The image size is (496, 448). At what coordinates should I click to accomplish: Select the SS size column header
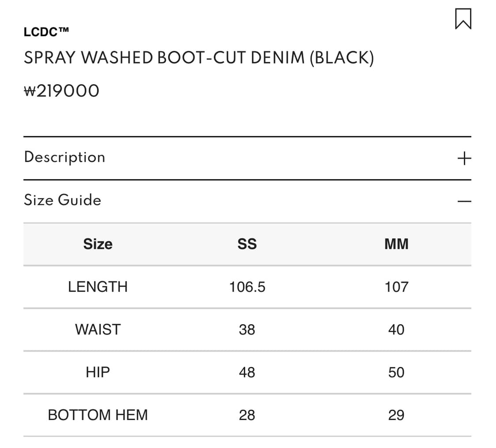(x=247, y=244)
